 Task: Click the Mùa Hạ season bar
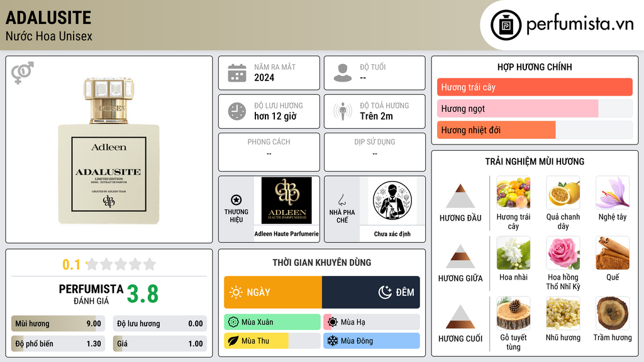[372, 322]
